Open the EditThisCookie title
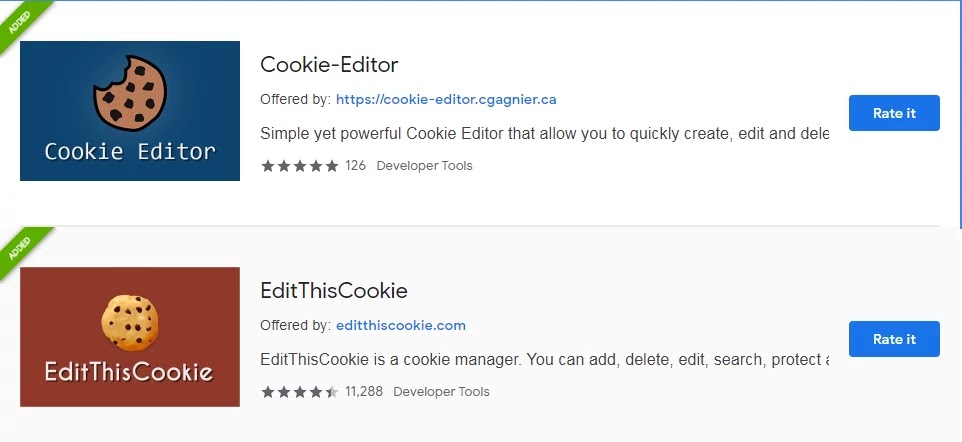 coord(334,290)
